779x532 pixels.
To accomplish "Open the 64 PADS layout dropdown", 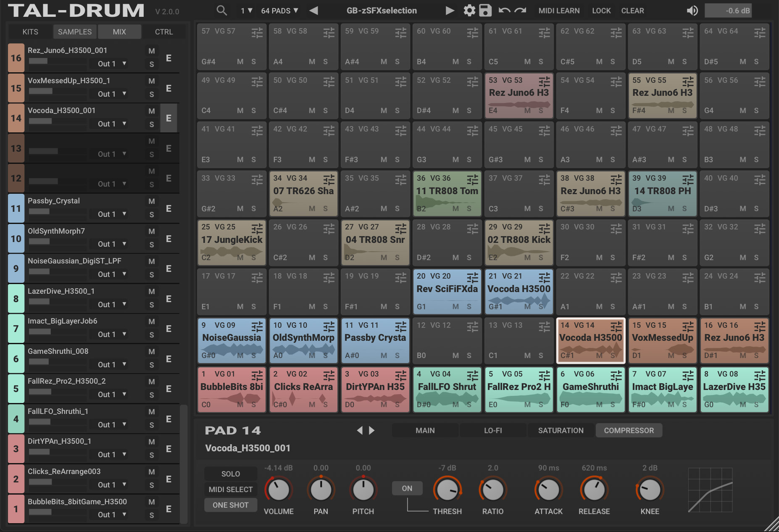I will click(x=279, y=11).
